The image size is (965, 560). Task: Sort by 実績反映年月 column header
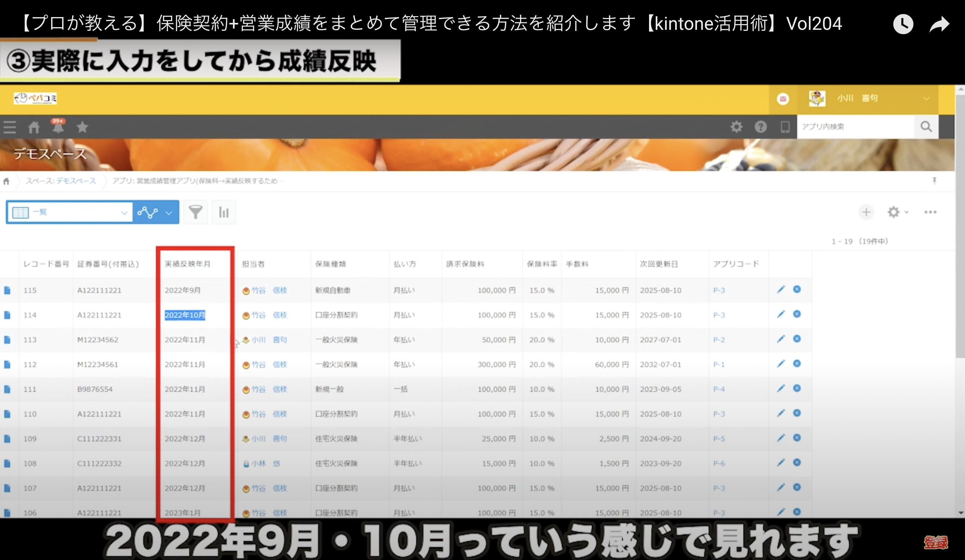(x=188, y=264)
